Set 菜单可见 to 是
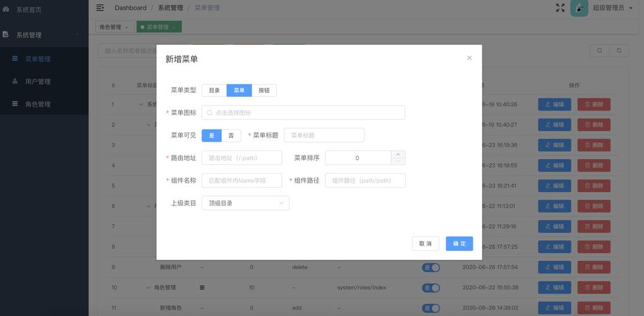644x316 pixels. point(212,136)
